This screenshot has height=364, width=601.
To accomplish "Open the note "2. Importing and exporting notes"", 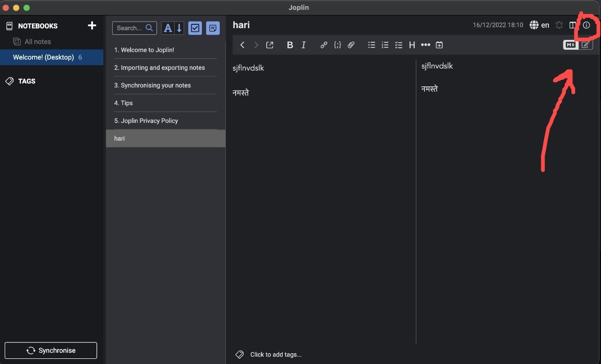I will [x=166, y=68].
